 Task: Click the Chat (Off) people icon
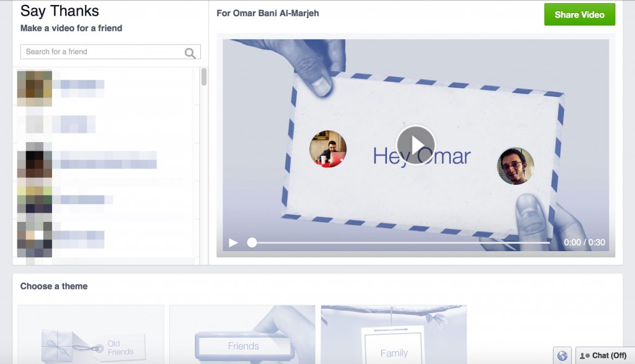[584, 356]
